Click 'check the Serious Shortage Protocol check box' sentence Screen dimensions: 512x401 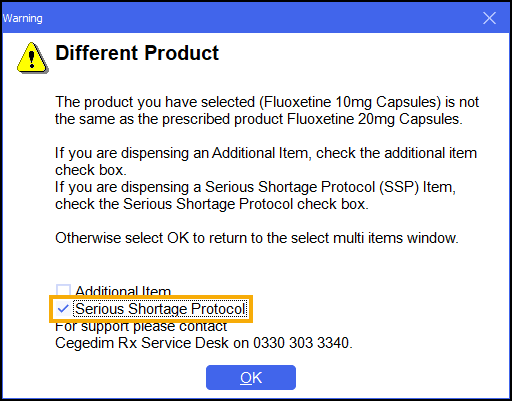[212, 204]
